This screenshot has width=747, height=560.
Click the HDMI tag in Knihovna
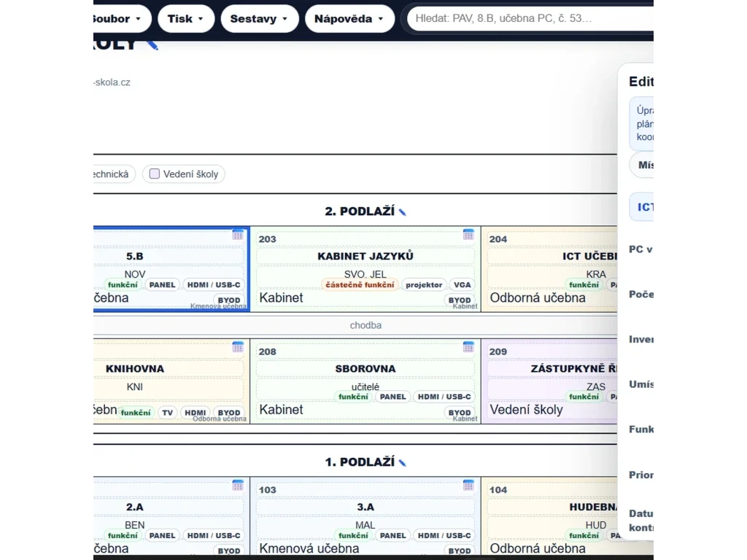(x=196, y=413)
